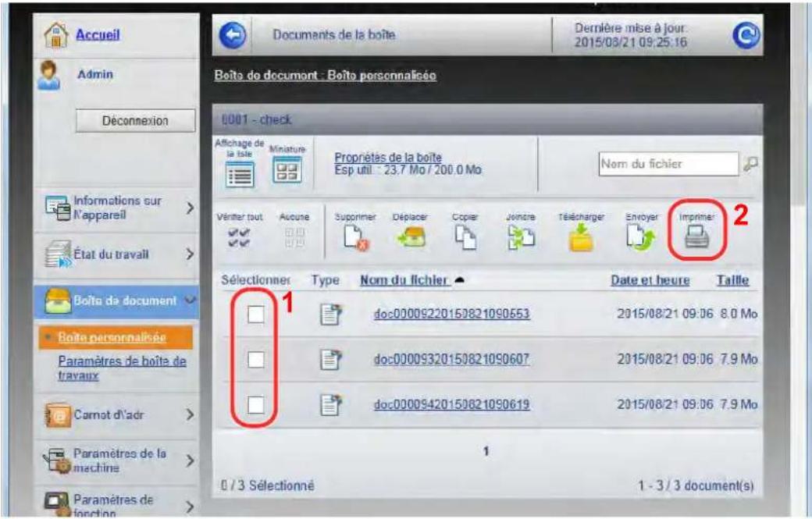Click the file name search magnifier icon
The height and width of the screenshot is (519, 812).
pyautogui.click(x=750, y=164)
